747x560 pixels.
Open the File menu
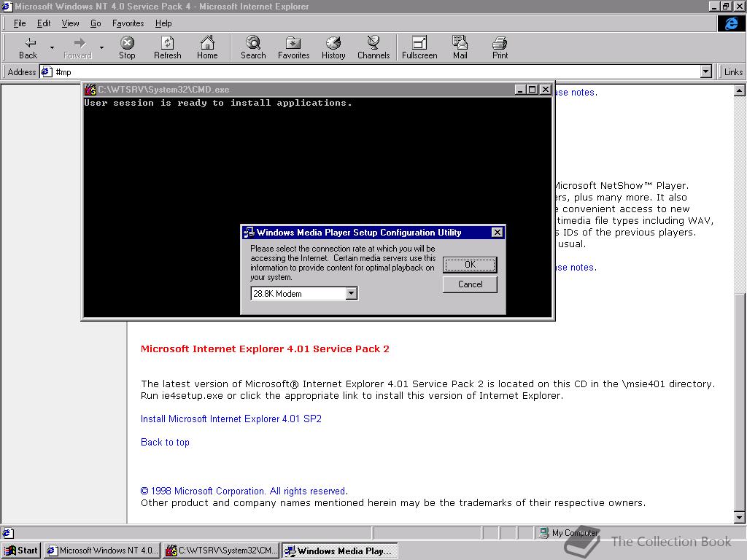click(20, 23)
